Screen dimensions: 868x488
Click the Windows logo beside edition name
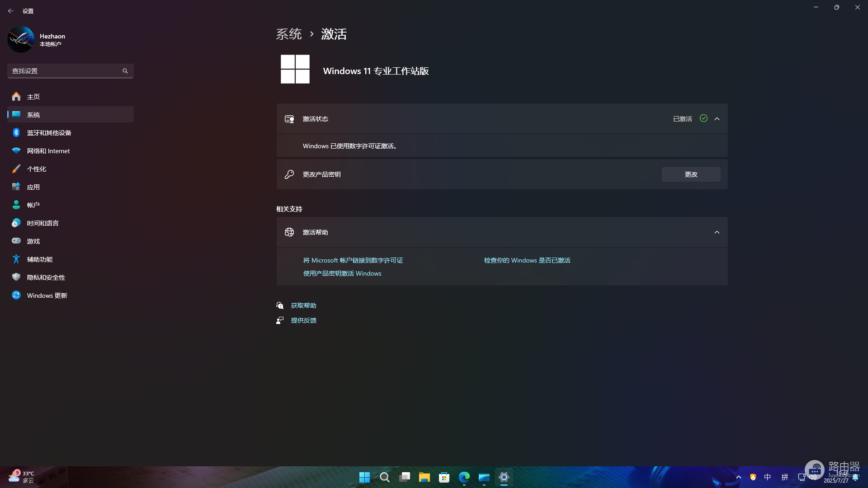click(295, 69)
